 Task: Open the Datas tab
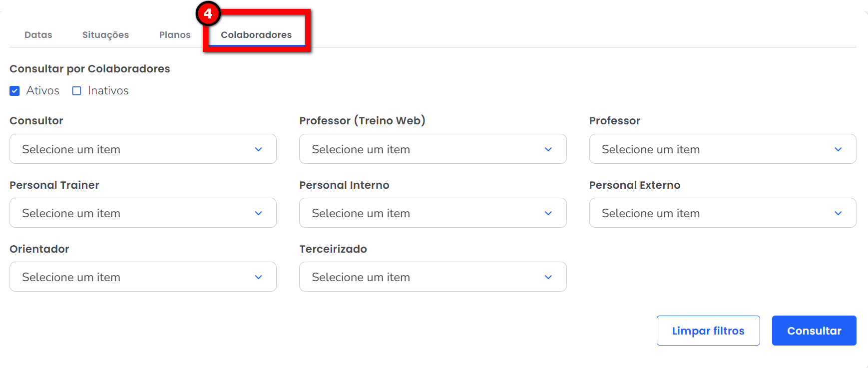tap(38, 35)
